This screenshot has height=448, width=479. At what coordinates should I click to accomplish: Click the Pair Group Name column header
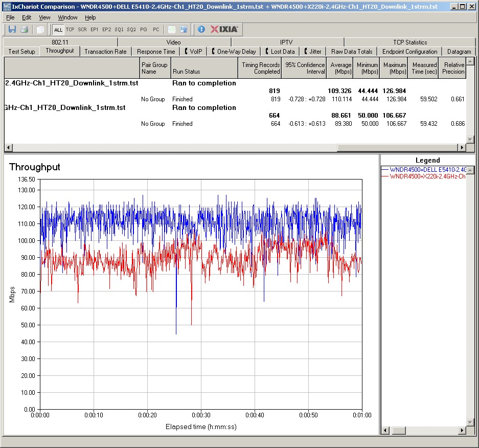point(155,68)
